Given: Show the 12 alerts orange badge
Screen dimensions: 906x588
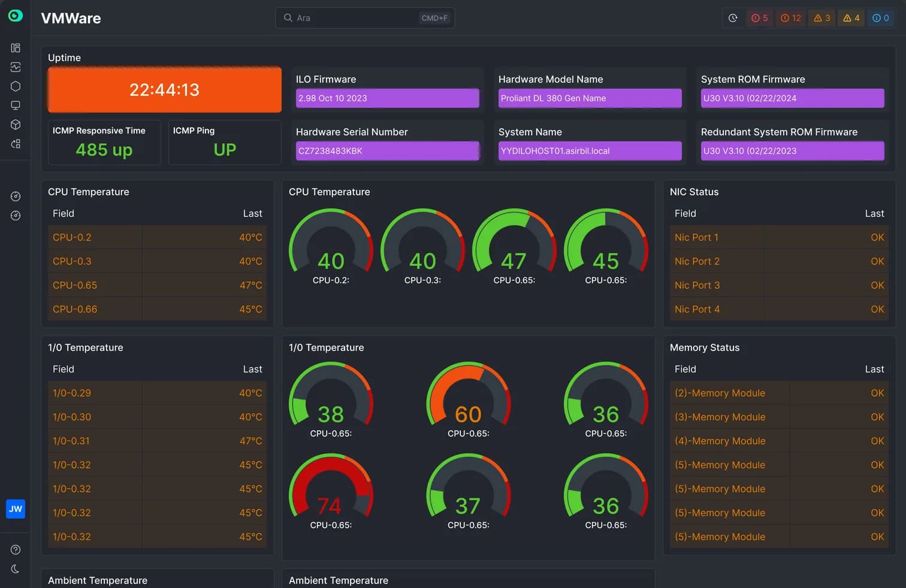Looking at the screenshot, I should click(x=790, y=18).
